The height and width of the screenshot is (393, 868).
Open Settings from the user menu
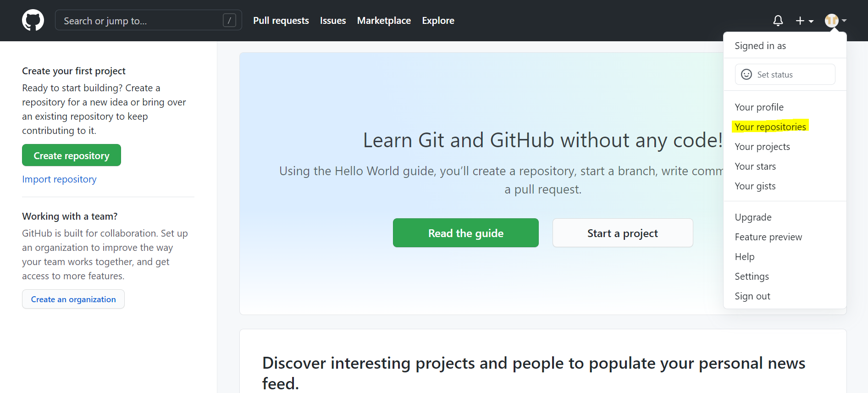[752, 277]
